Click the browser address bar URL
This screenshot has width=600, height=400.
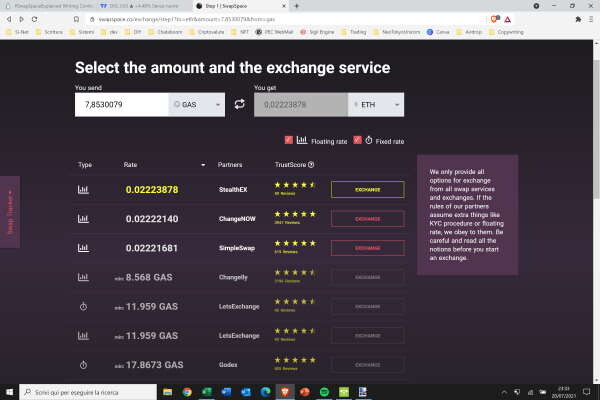(186, 19)
